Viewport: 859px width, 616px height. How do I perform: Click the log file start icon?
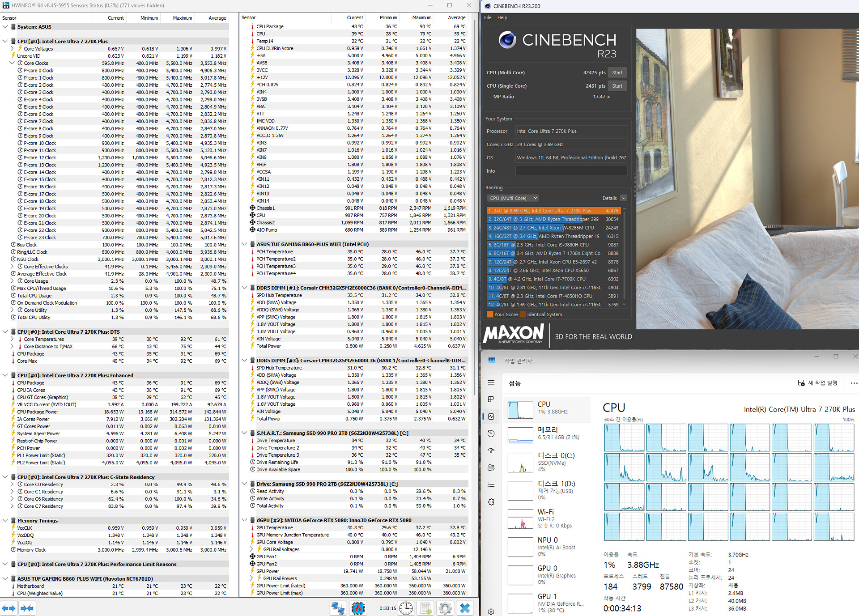(425, 608)
